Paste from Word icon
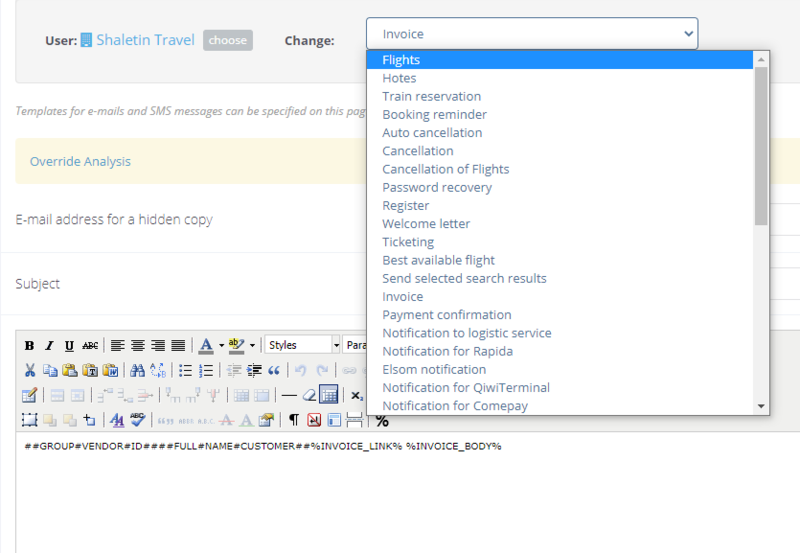Screen dimensions: 800x553 tap(110, 370)
